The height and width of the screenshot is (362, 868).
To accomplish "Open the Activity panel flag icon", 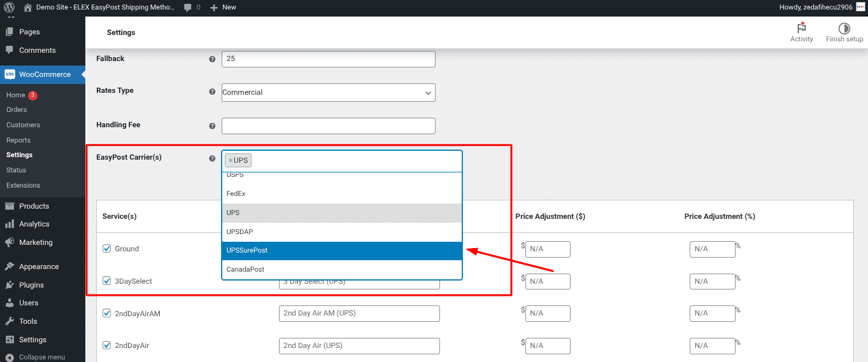I will [801, 28].
